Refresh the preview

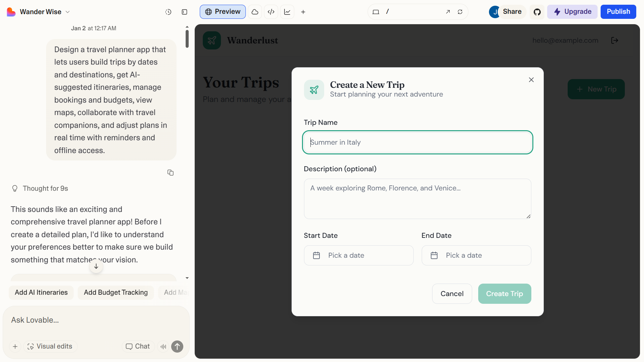[460, 12]
